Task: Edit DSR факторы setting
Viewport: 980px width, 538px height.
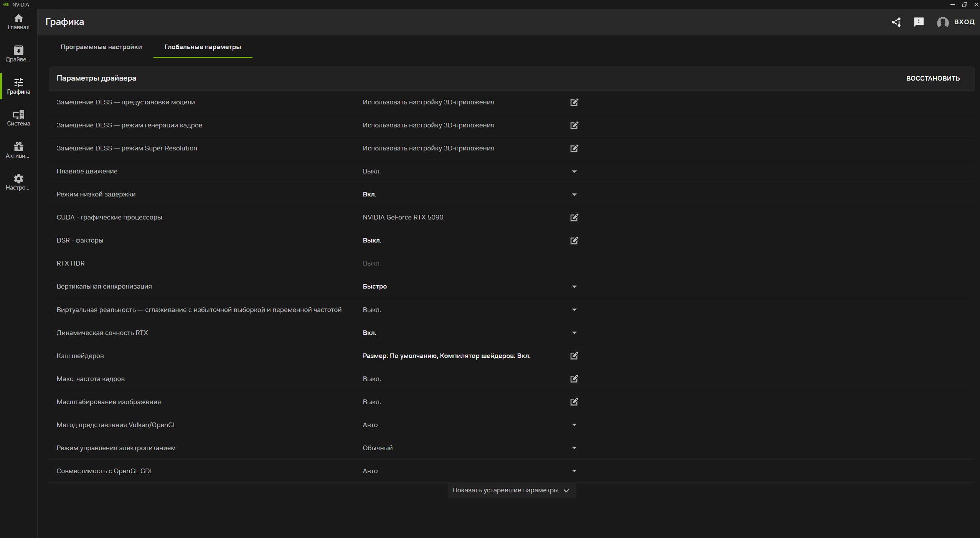Action: click(574, 241)
